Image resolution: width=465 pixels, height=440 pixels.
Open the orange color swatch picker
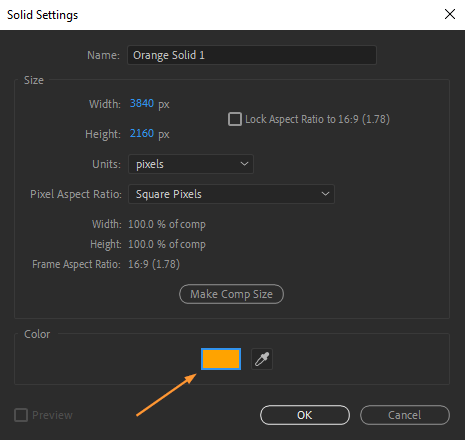[x=221, y=359]
